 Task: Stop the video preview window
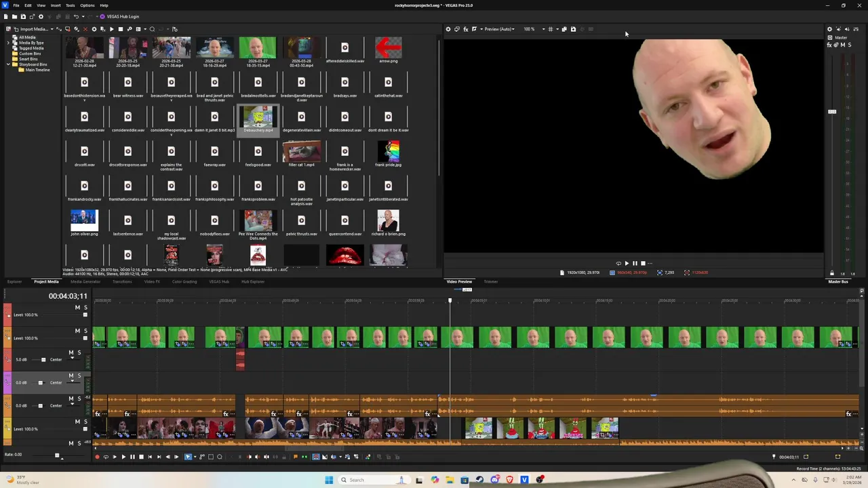[x=643, y=263]
